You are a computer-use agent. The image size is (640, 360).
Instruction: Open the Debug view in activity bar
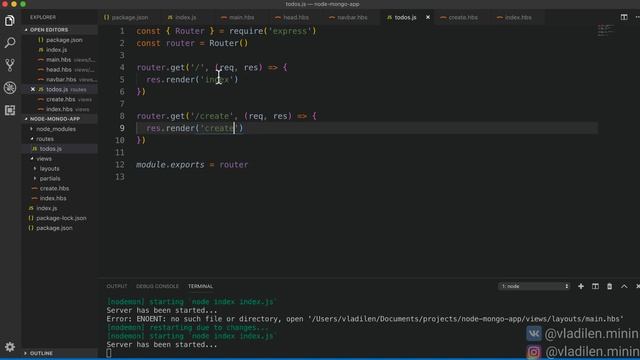[x=10, y=87]
